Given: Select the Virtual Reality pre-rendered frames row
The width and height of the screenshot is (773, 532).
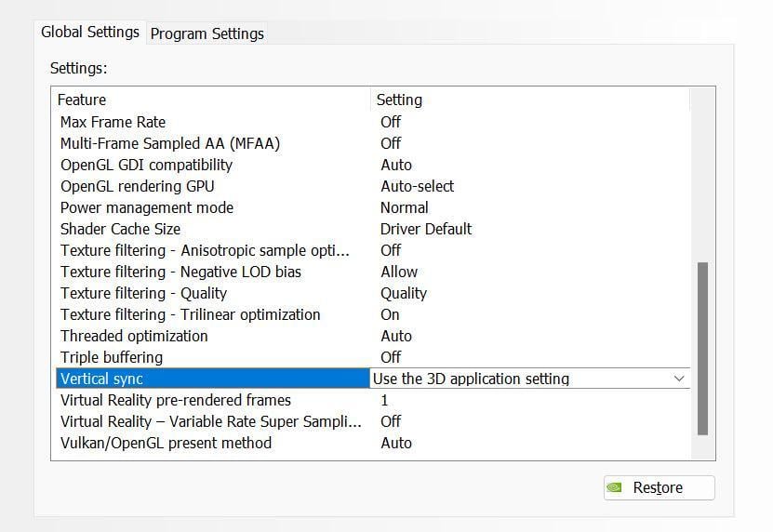Looking at the screenshot, I should tap(373, 400).
